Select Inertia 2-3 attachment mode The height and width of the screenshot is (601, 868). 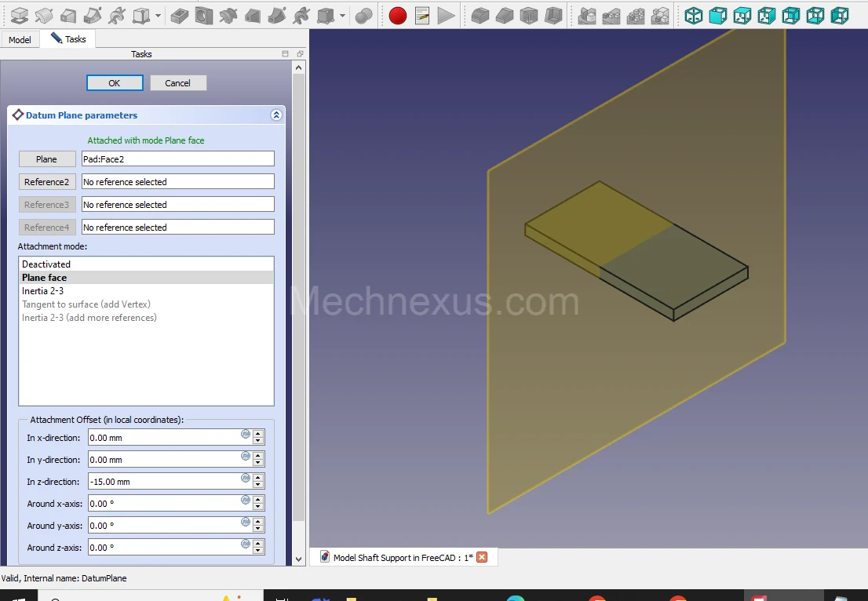pos(43,291)
